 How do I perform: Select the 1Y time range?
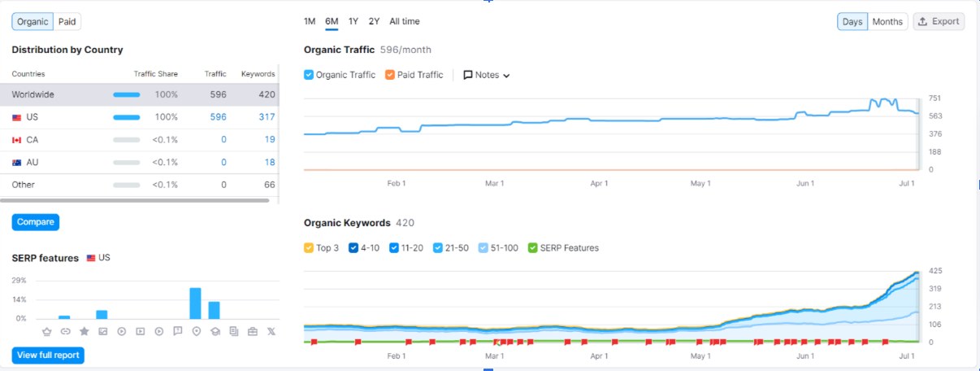[353, 21]
